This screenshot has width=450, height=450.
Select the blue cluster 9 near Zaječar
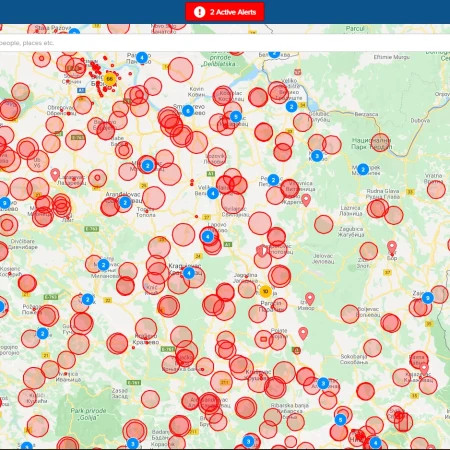pos(428,298)
